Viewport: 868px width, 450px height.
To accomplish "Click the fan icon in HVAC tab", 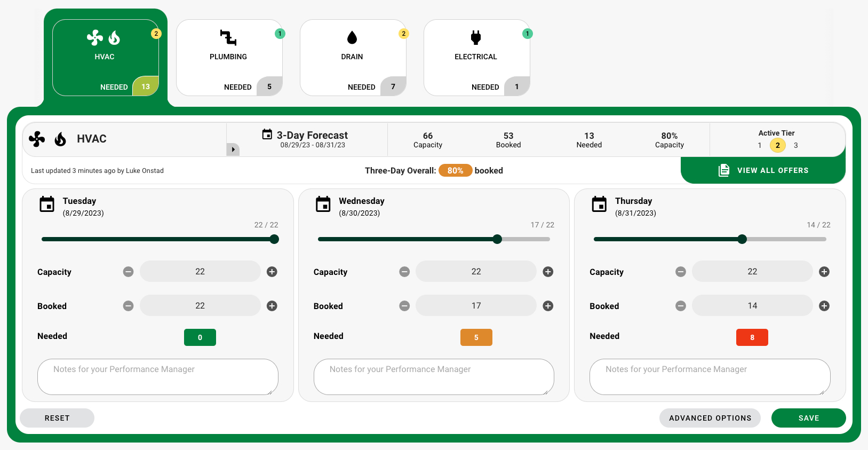I will pos(95,37).
